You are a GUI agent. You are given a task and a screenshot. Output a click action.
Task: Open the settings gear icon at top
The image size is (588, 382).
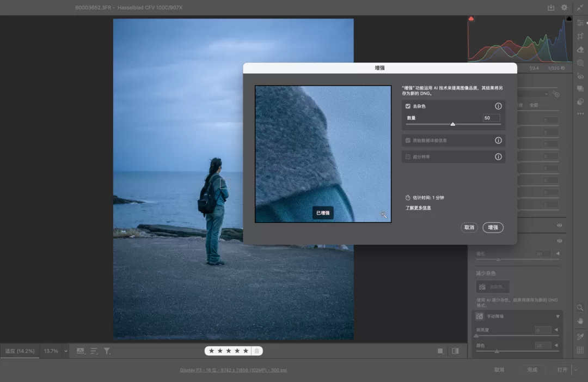(564, 8)
